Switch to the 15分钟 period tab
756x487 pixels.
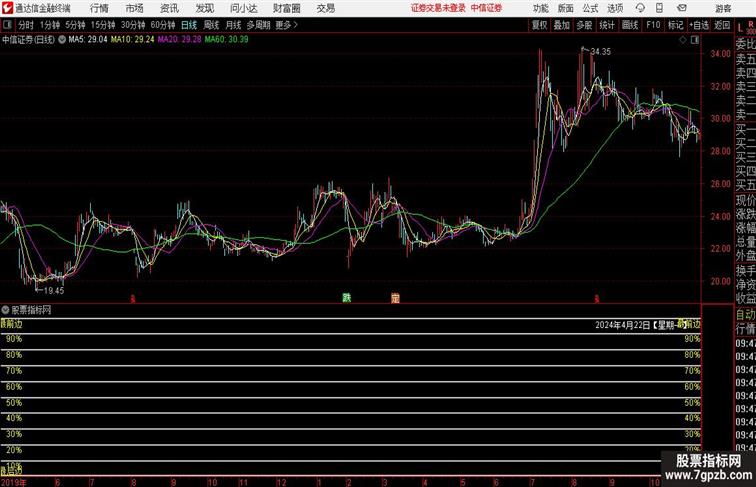pos(103,25)
